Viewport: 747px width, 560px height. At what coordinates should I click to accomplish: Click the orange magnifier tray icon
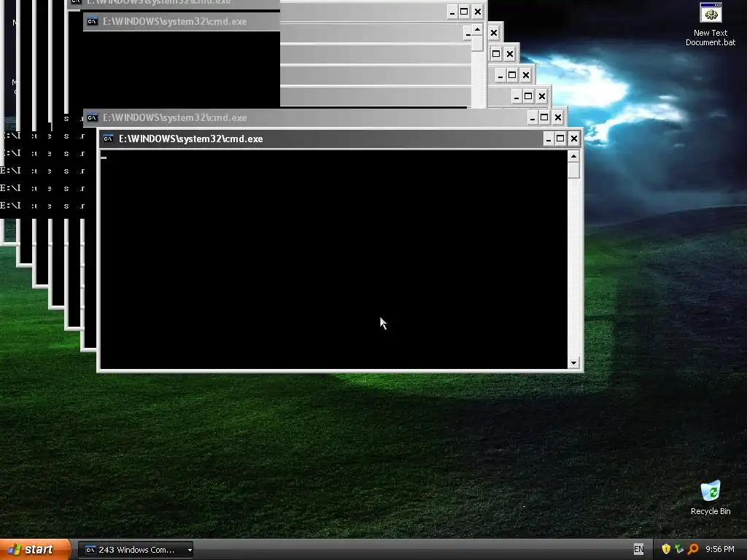point(693,549)
